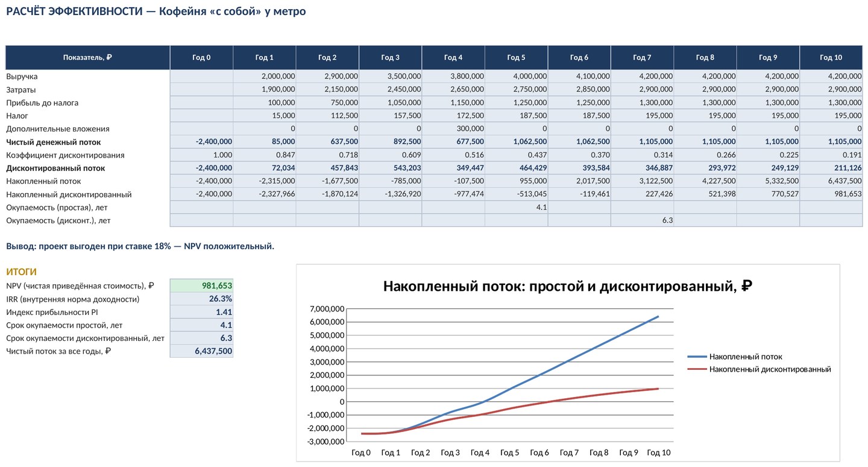Image resolution: width=868 pixels, height=467 pixels.
Task: Select net cash flow cell 677,500
Action: (x=453, y=142)
